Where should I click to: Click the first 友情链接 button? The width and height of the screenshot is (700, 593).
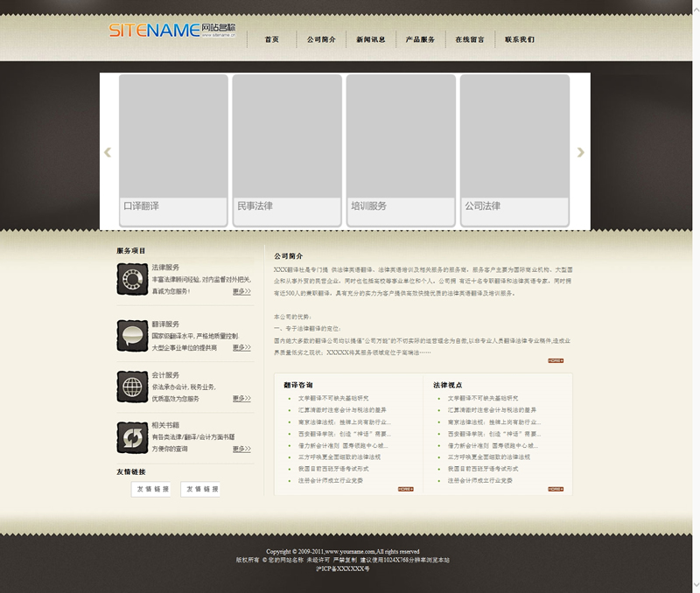point(152,489)
